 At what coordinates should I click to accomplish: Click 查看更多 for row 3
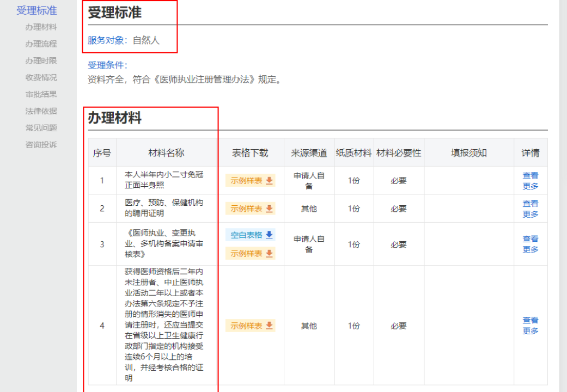531,244
